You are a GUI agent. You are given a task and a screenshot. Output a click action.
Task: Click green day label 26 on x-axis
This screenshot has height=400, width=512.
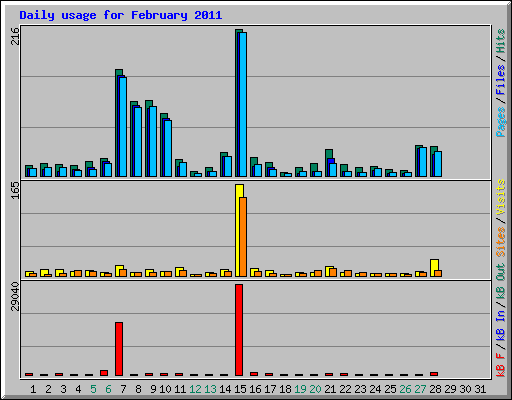(x=405, y=389)
